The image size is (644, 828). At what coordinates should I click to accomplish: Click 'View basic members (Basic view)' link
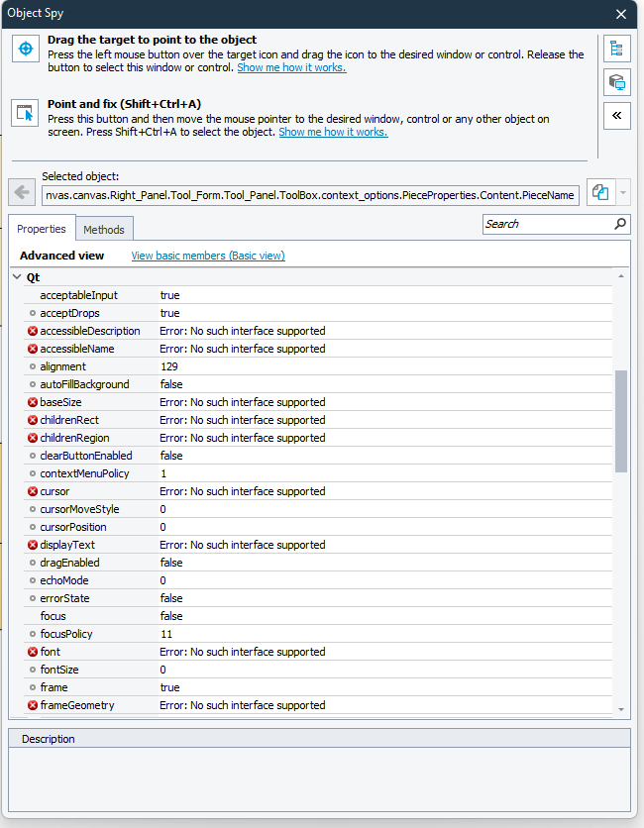coord(208,256)
